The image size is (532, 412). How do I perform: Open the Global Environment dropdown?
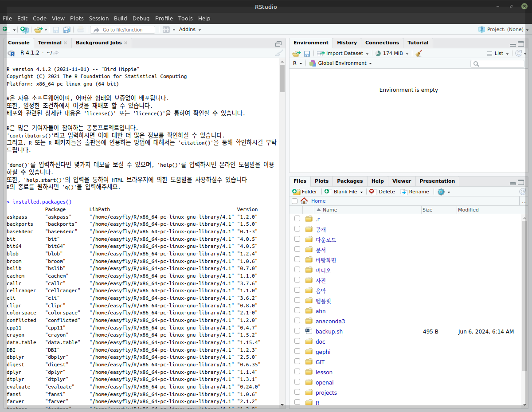pyautogui.click(x=340, y=63)
